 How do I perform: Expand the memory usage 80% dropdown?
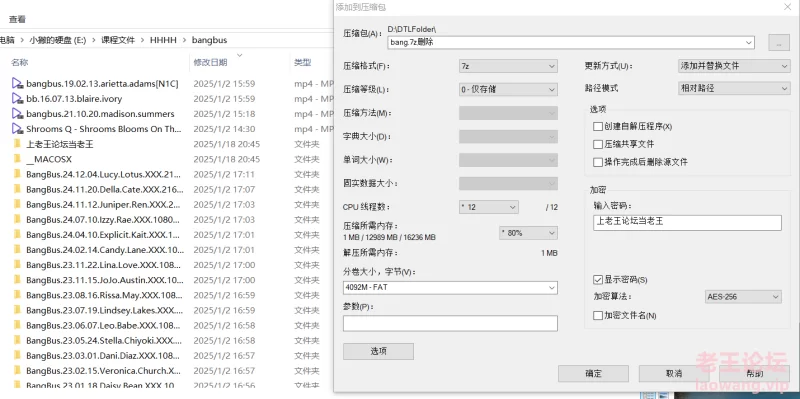pos(528,233)
